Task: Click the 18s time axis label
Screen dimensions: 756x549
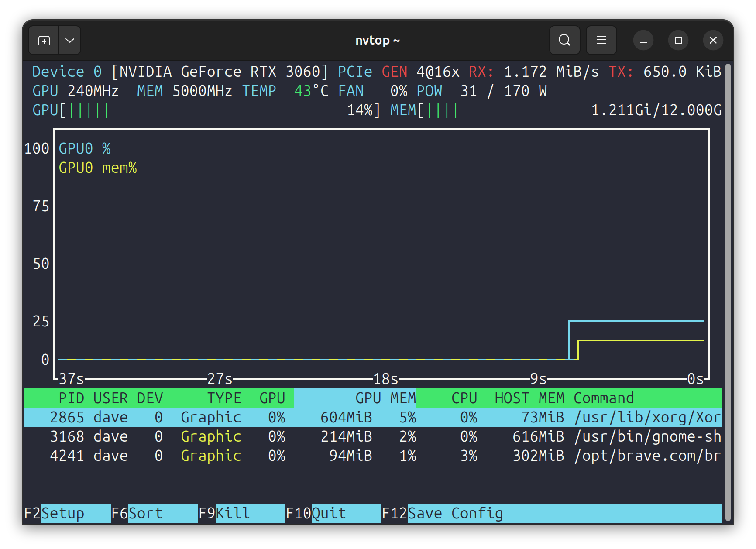Action: point(386,379)
